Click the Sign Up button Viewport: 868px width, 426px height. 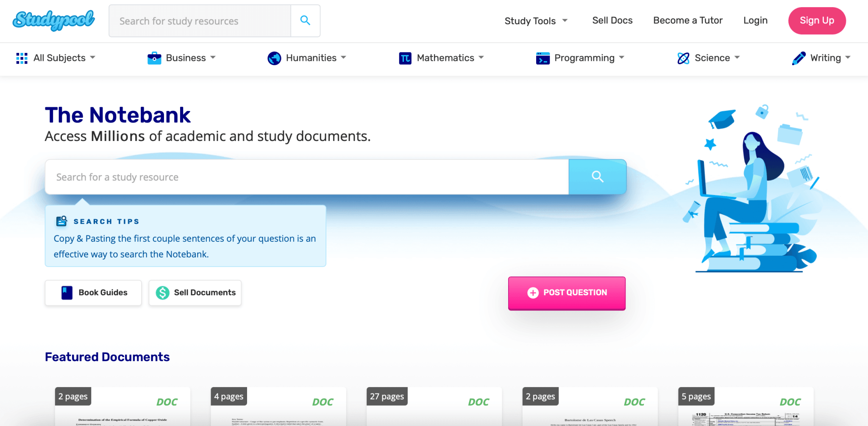(816, 20)
